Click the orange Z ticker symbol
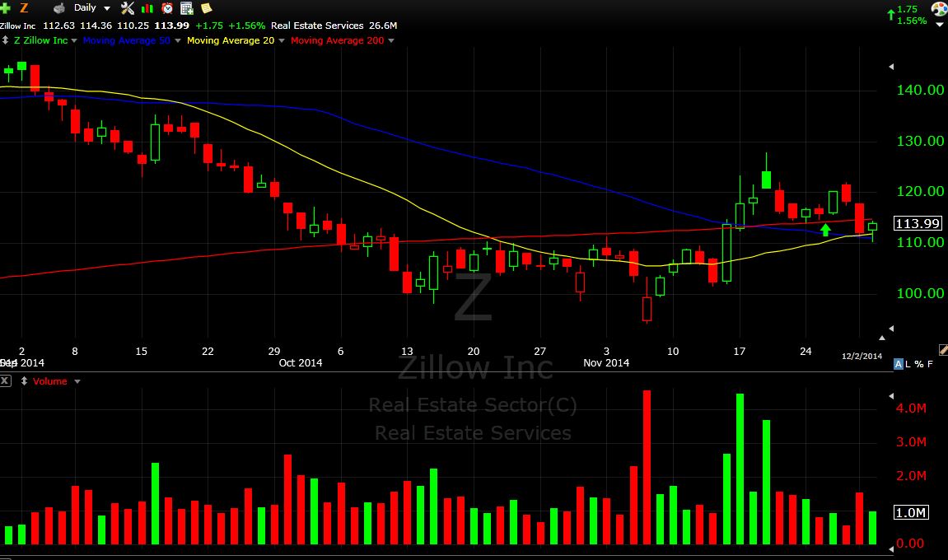948x560 pixels. tap(24, 8)
